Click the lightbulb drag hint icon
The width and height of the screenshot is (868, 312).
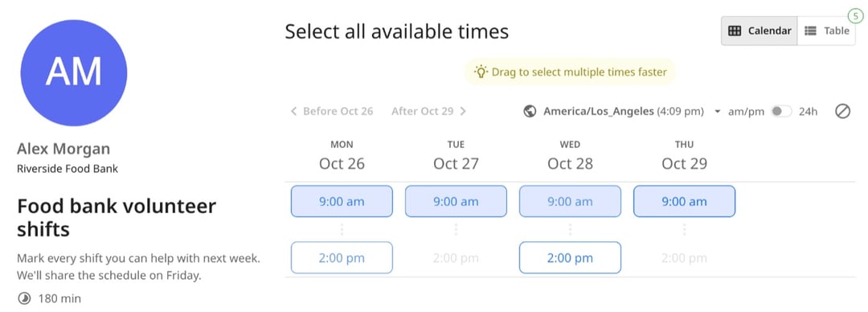point(481,72)
